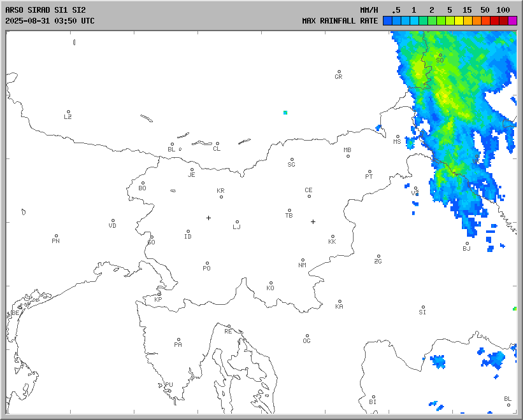Click the '2025-08-31 03:50 UTC' timestamp
This screenshot has height=420, width=523.
(50, 21)
